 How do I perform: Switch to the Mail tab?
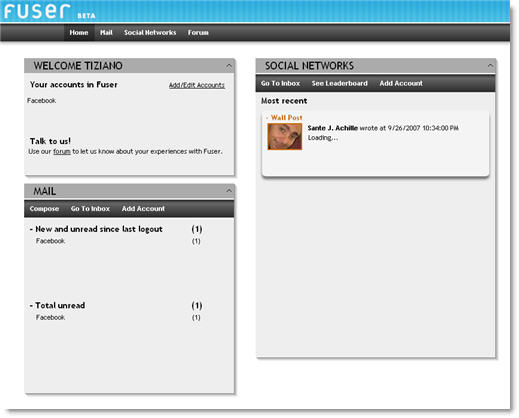106,33
